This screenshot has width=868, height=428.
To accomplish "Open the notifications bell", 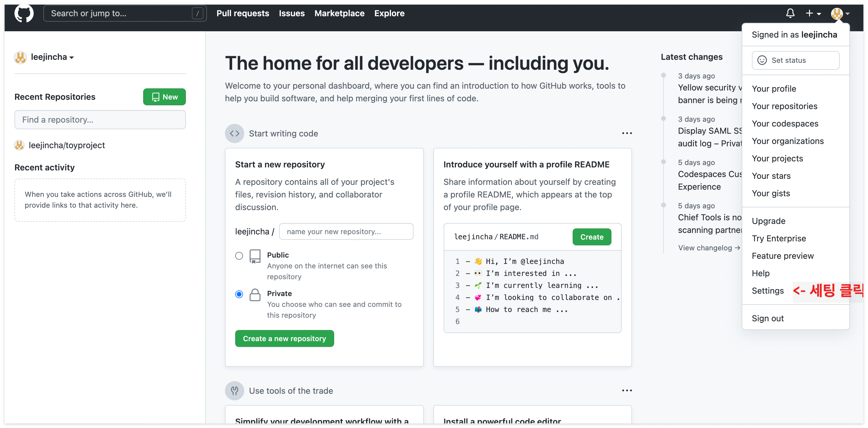I will (x=790, y=14).
